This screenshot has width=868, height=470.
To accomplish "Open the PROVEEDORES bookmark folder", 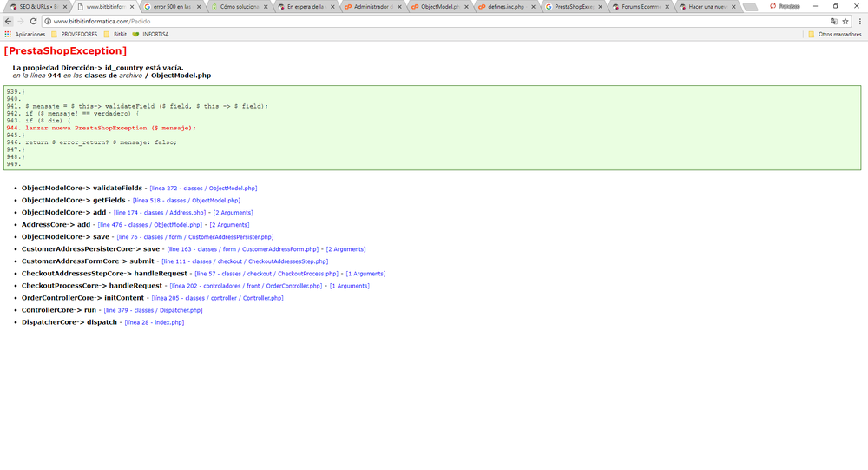I will point(74,35).
